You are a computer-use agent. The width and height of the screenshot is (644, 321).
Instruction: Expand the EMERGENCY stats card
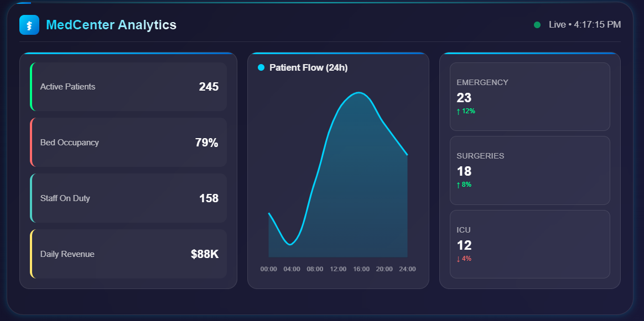pyautogui.click(x=529, y=97)
